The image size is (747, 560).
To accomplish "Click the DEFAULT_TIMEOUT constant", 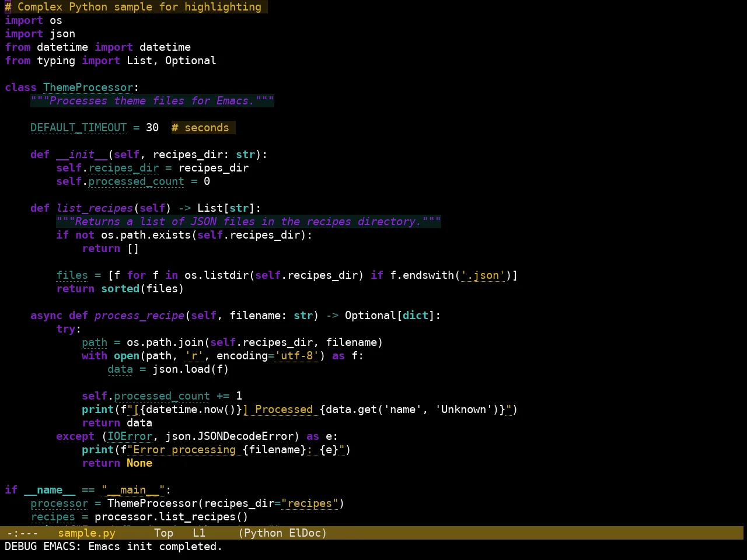I will click(x=79, y=128).
